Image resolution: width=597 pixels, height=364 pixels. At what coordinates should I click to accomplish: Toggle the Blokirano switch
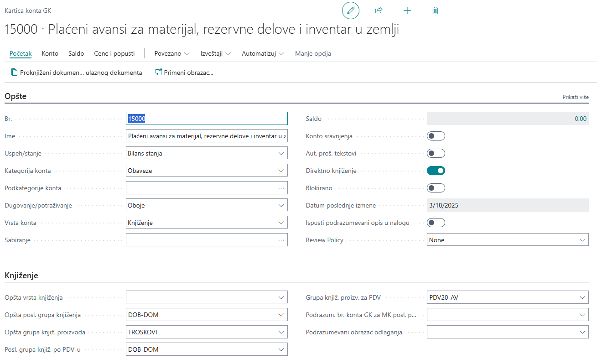(x=436, y=188)
